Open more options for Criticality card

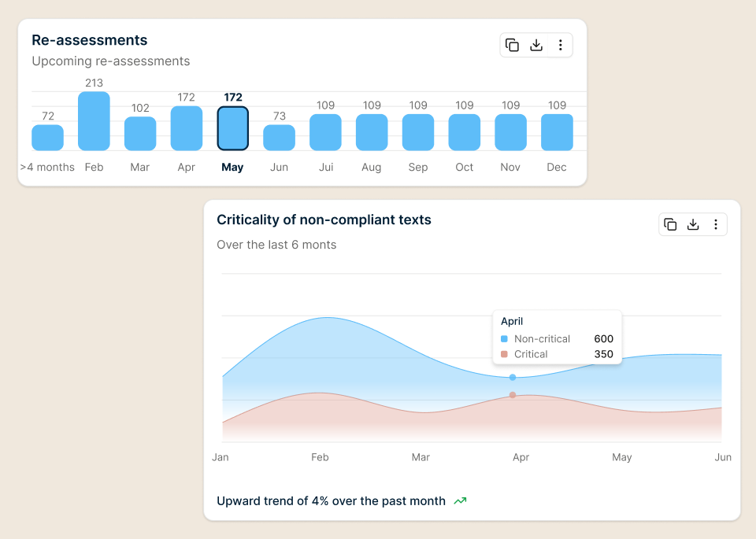coord(716,224)
